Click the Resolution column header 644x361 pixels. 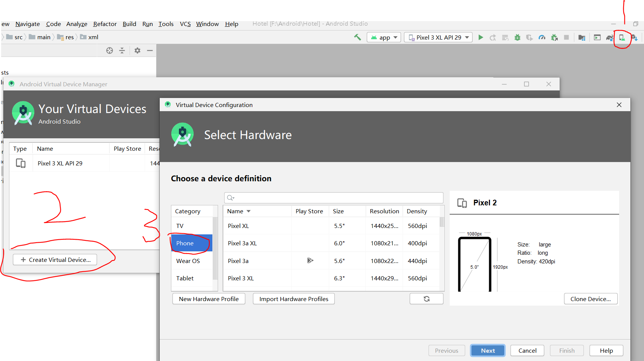click(x=384, y=211)
